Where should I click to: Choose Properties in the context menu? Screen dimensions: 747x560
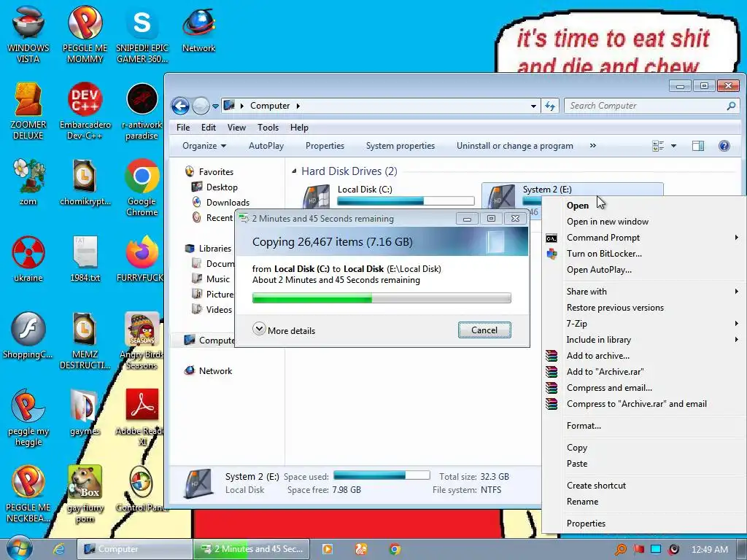pyautogui.click(x=586, y=524)
